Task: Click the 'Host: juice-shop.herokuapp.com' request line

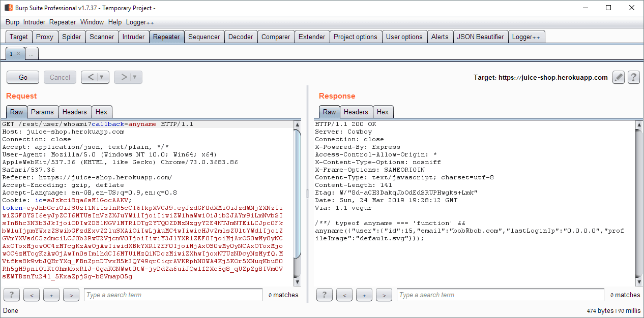Action: pyautogui.click(x=63, y=132)
